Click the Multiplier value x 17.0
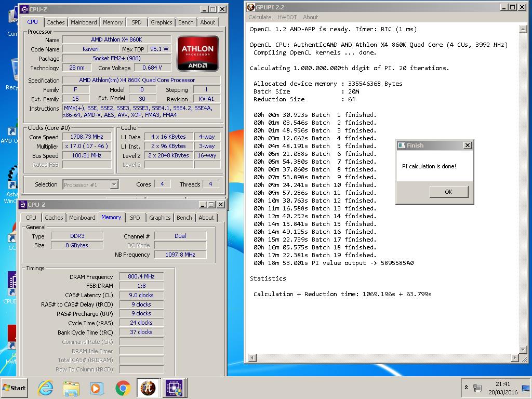532x399 pixels. click(87, 146)
